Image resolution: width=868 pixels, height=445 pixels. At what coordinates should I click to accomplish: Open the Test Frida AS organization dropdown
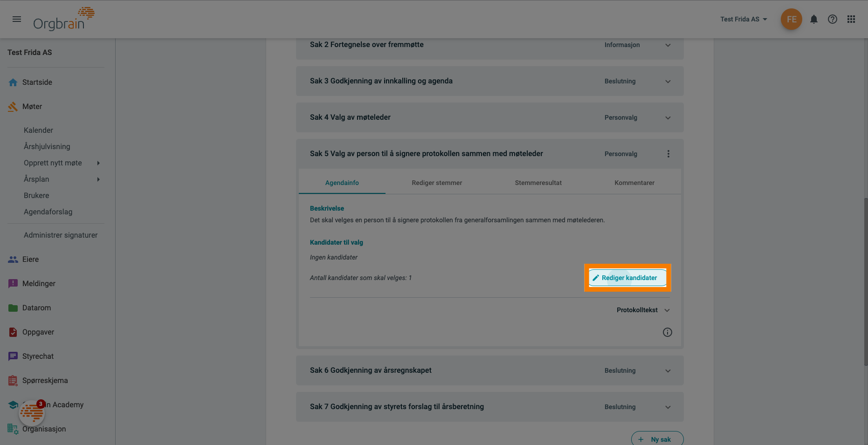coord(744,19)
